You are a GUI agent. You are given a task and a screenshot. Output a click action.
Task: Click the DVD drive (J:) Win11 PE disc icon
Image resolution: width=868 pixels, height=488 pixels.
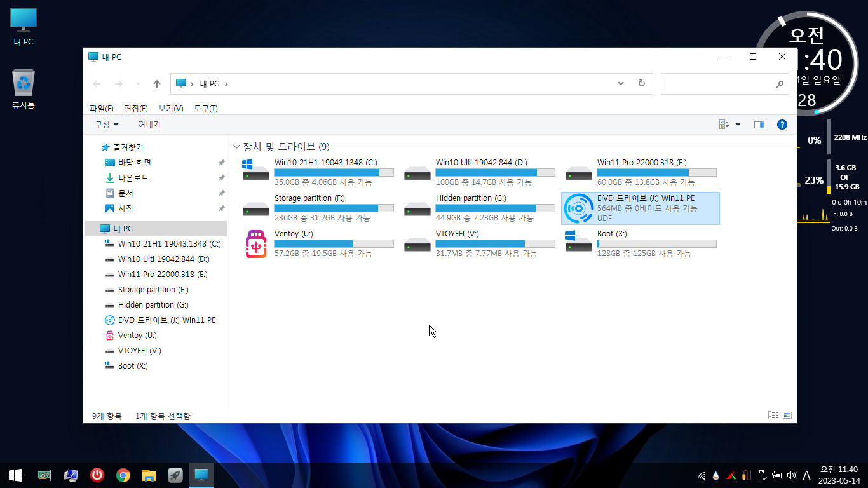578,208
